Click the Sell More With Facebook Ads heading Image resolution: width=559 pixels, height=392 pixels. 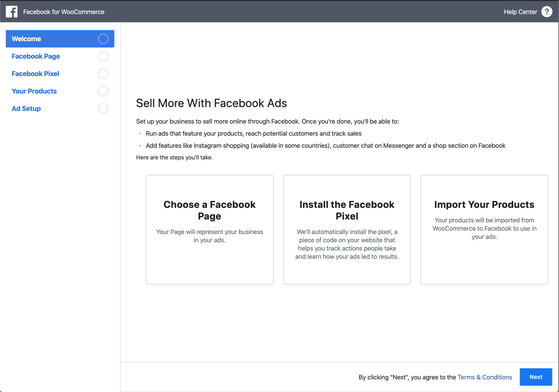pyautogui.click(x=211, y=103)
